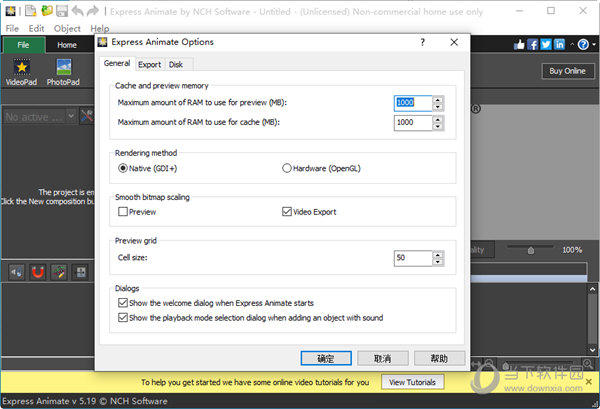Viewport: 600px width, 409px height.
Task: Increase preview RAM with up arrow
Action: [x=438, y=99]
